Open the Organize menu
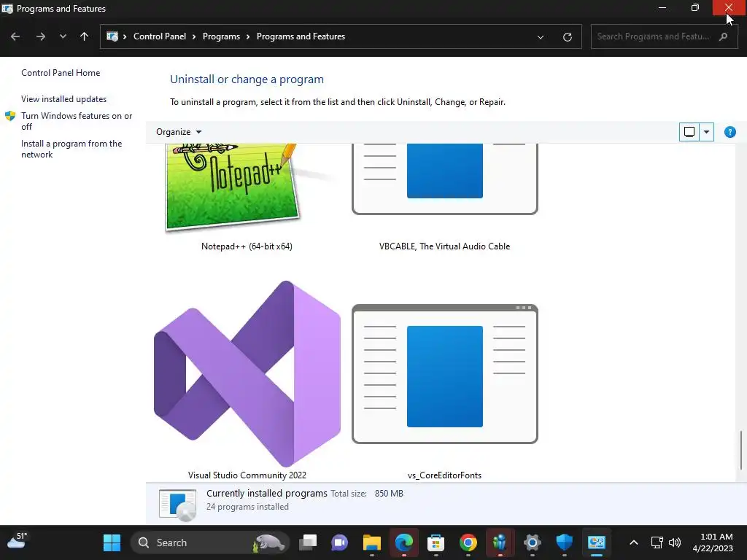 click(x=179, y=132)
